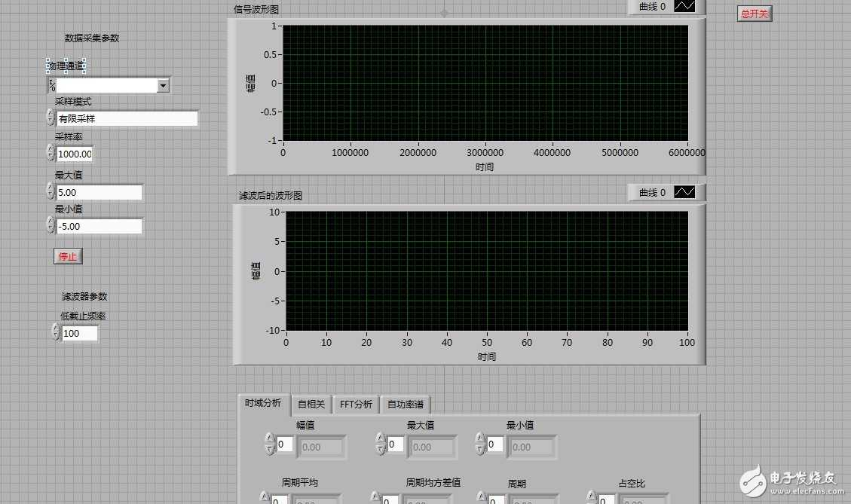Toggle the 总开关 main switch button
851x504 pixels.
click(x=755, y=14)
